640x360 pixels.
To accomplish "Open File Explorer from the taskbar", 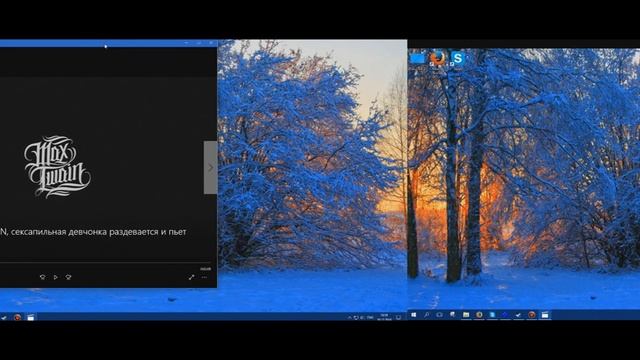I will (466, 315).
